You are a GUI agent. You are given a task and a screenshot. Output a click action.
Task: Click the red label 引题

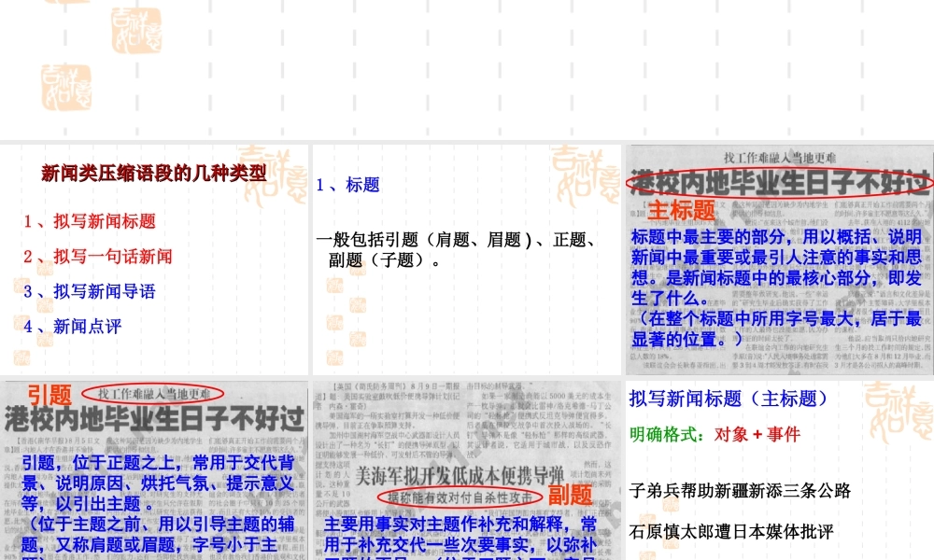point(50,395)
